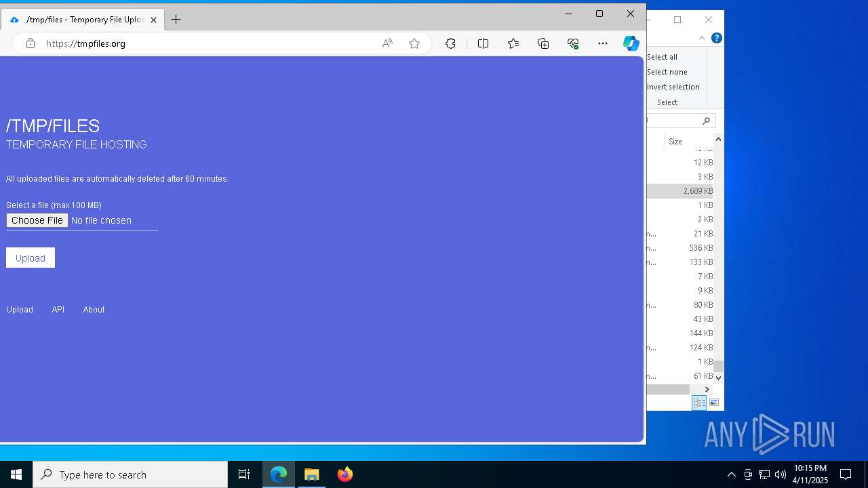Click Invert selection in File Explorer
Screen dimensions: 868x488
(x=673, y=87)
